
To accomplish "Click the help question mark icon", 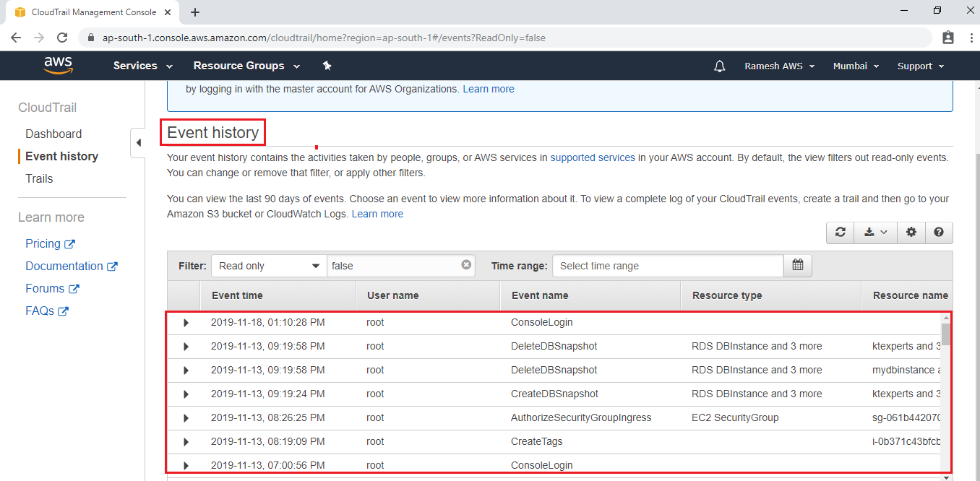I will 939,233.
